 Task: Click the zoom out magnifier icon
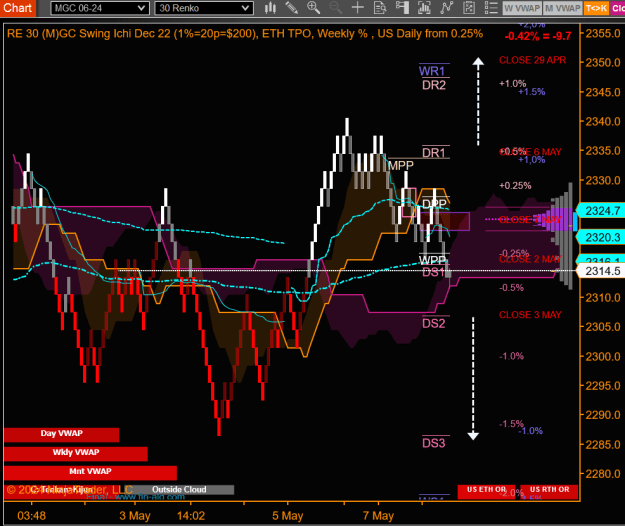(335, 8)
